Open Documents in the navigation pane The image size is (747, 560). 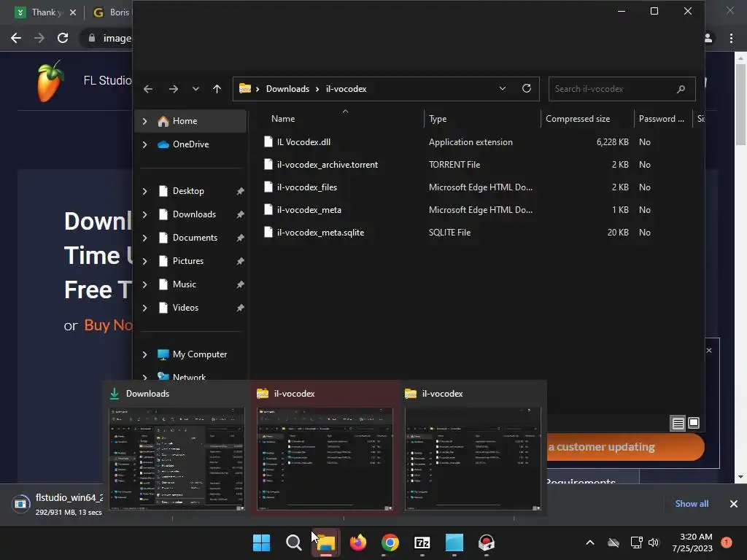coord(195,238)
